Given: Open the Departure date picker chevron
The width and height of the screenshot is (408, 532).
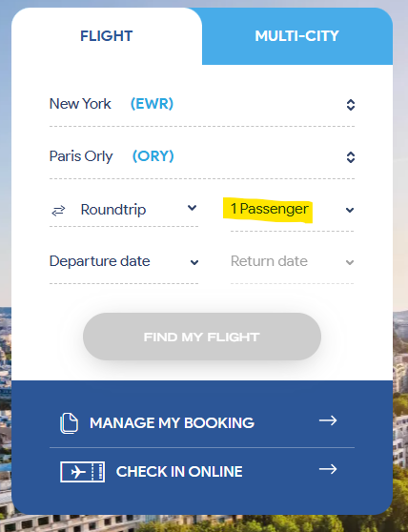Looking at the screenshot, I should click(x=194, y=262).
